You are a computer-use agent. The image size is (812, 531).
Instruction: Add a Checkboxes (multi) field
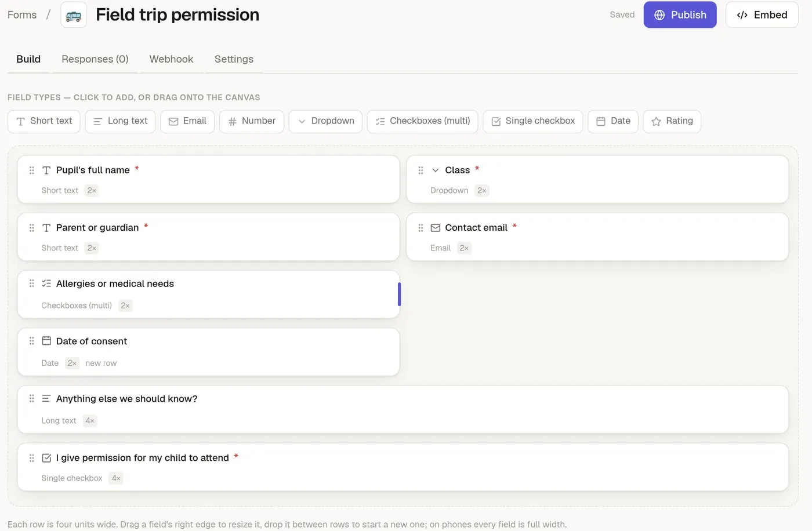click(423, 121)
